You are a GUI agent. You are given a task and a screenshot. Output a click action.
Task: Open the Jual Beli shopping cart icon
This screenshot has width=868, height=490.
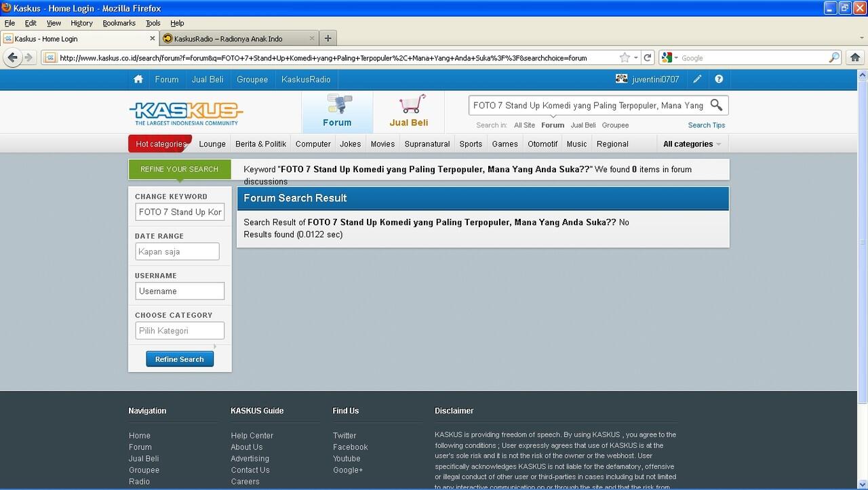coord(409,112)
